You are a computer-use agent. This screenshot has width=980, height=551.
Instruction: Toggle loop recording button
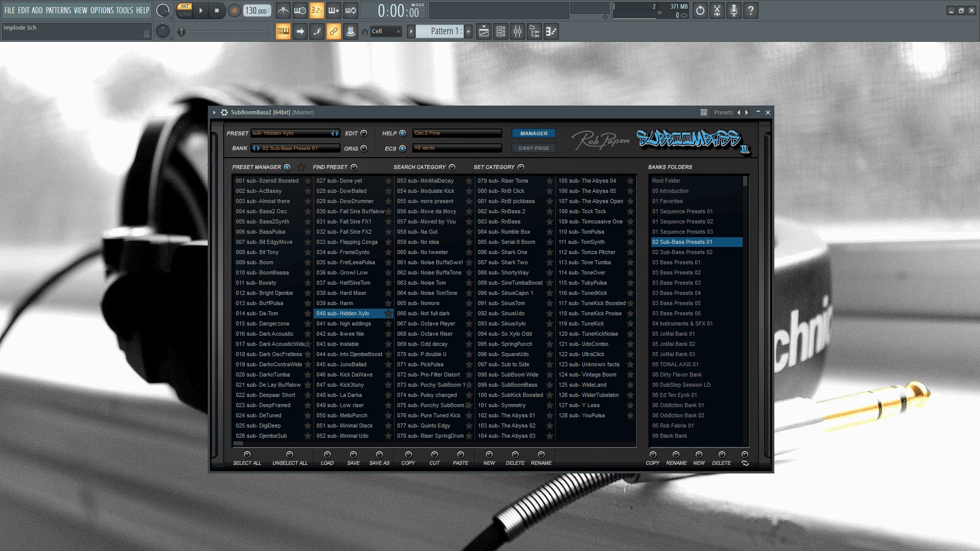(351, 10)
